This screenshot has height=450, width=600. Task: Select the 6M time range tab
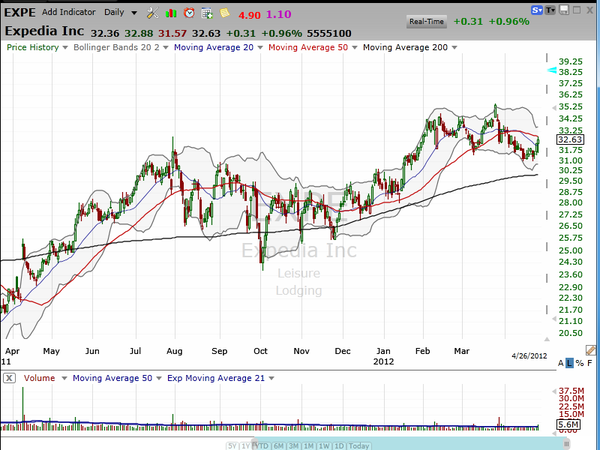pyautogui.click(x=279, y=446)
